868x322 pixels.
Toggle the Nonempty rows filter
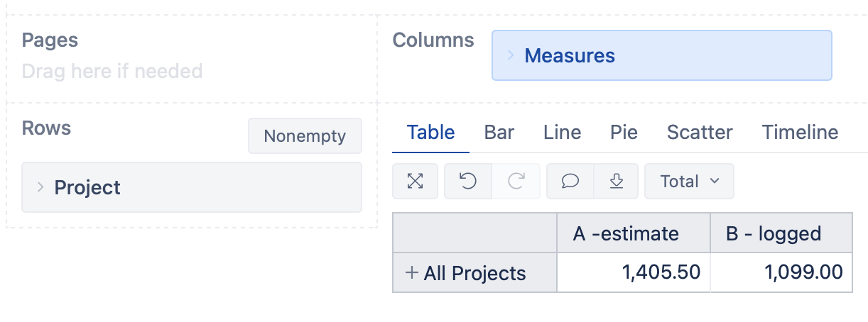pos(305,136)
